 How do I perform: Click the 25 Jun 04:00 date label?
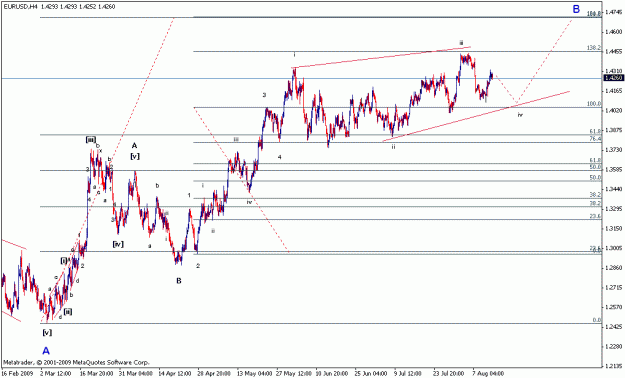coord(372,374)
